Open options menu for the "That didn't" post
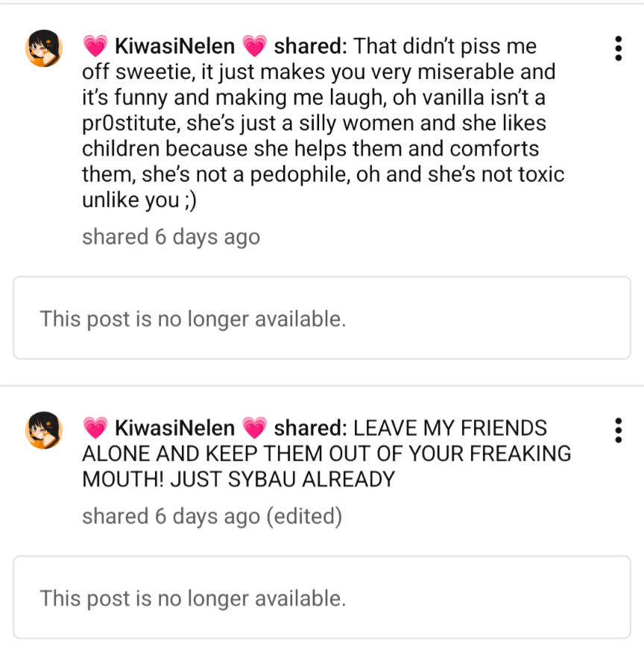The image size is (644, 646). point(618,48)
